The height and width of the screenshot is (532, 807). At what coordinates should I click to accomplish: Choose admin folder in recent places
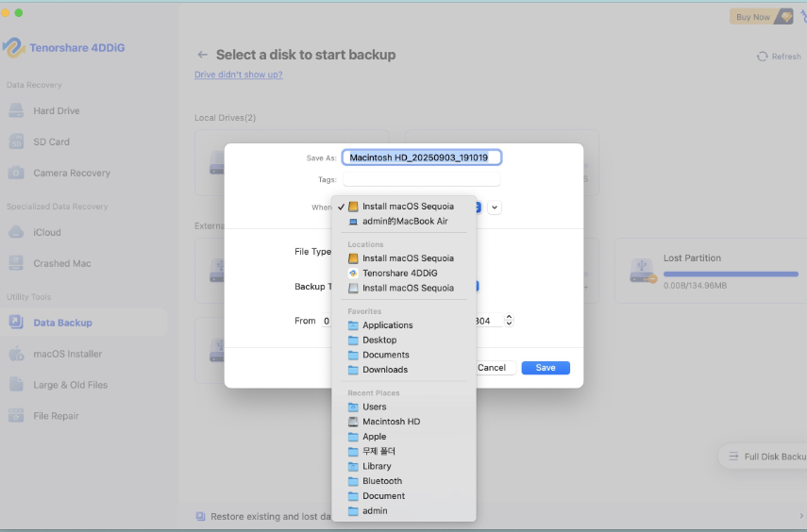point(404,510)
